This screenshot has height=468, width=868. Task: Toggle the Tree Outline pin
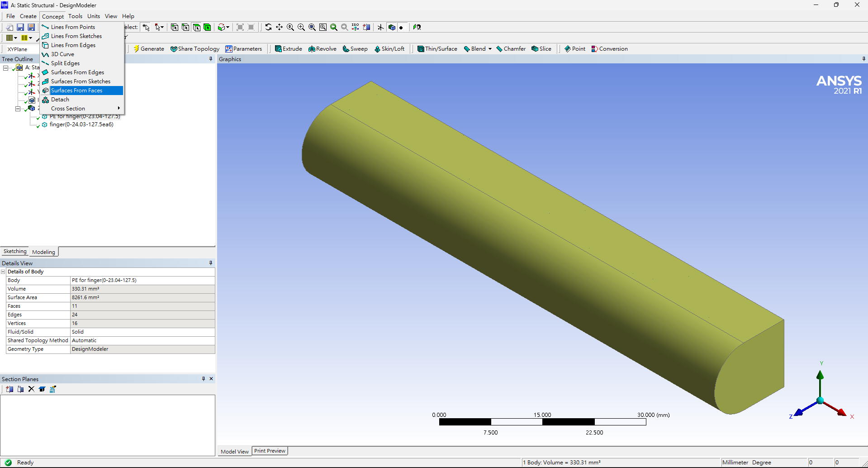click(x=211, y=59)
